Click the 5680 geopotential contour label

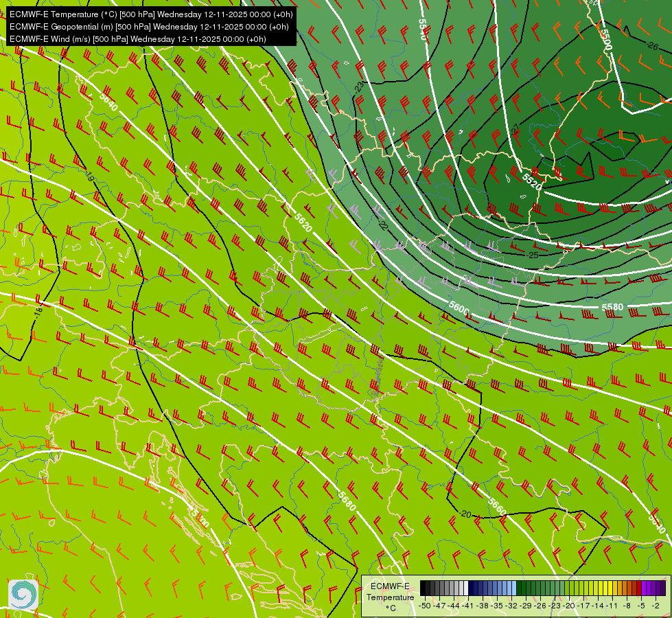coord(346,501)
